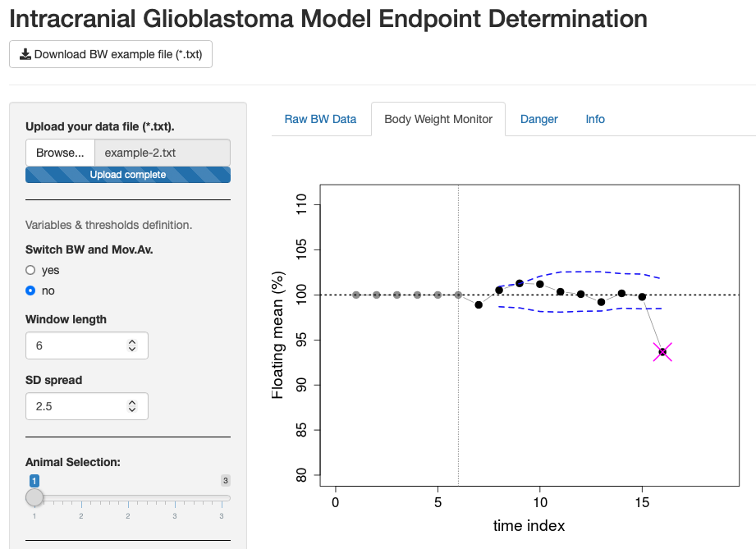This screenshot has width=756, height=549.
Task: Click the Animal Selection slider handle
Action: click(x=34, y=496)
